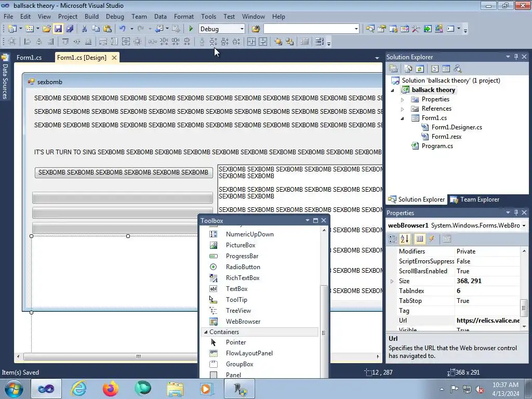This screenshot has height=399, width=532.
Task: Click the Send to Back icon
Action: (290, 42)
